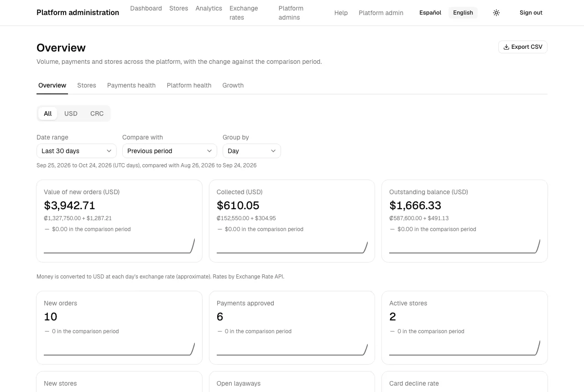Viewport: 584px width, 392px height.
Task: Go to Dashboard in top navigation
Action: coord(146,8)
